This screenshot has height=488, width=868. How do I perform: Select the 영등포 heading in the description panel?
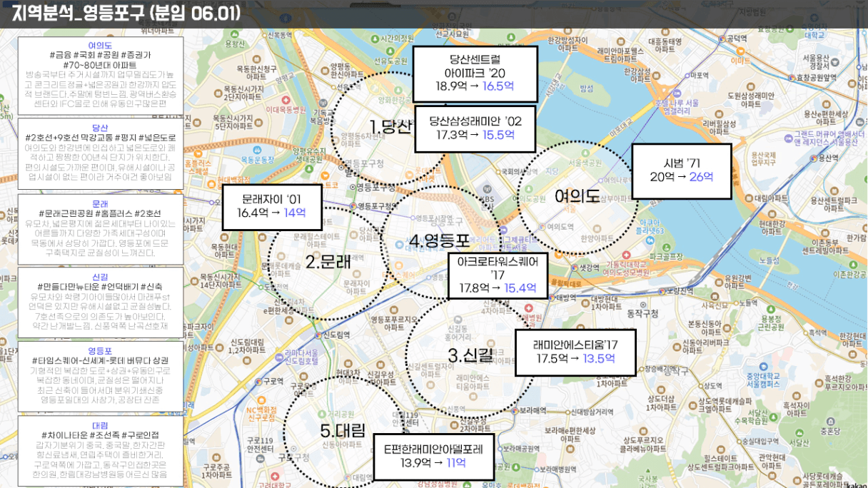[99, 351]
